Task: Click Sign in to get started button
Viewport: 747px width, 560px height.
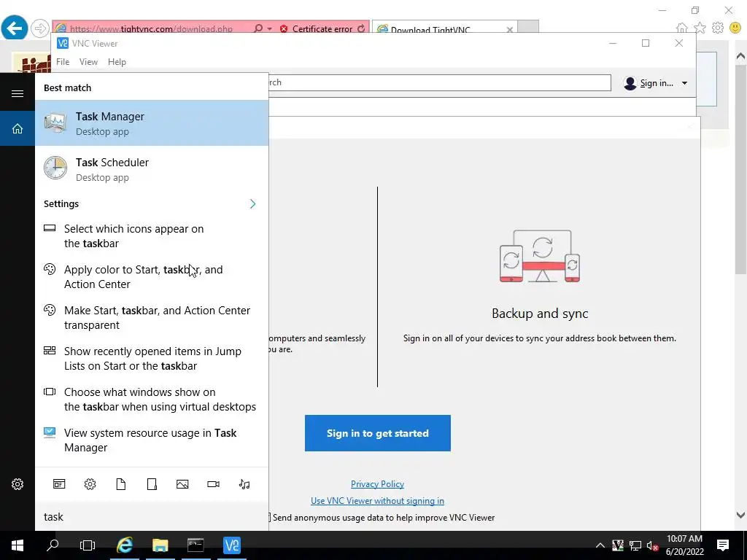Action: click(377, 433)
